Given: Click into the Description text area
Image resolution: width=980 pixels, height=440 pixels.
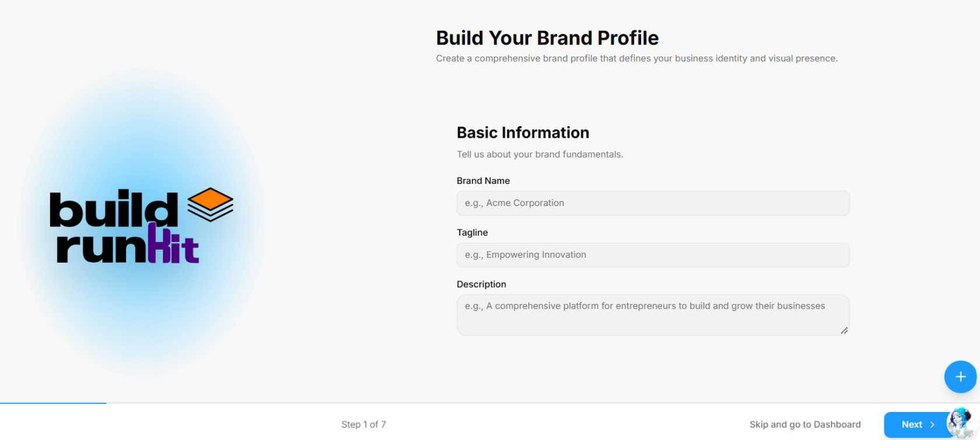Looking at the screenshot, I should click(x=653, y=315).
